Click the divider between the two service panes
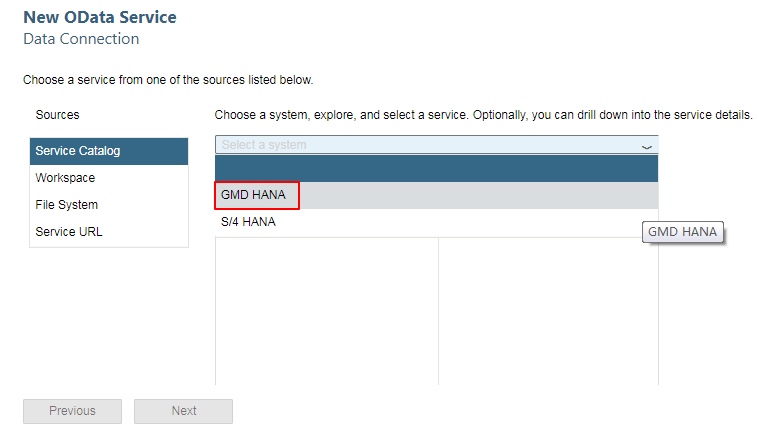Screen dimensions: 759x436 (x=438, y=310)
